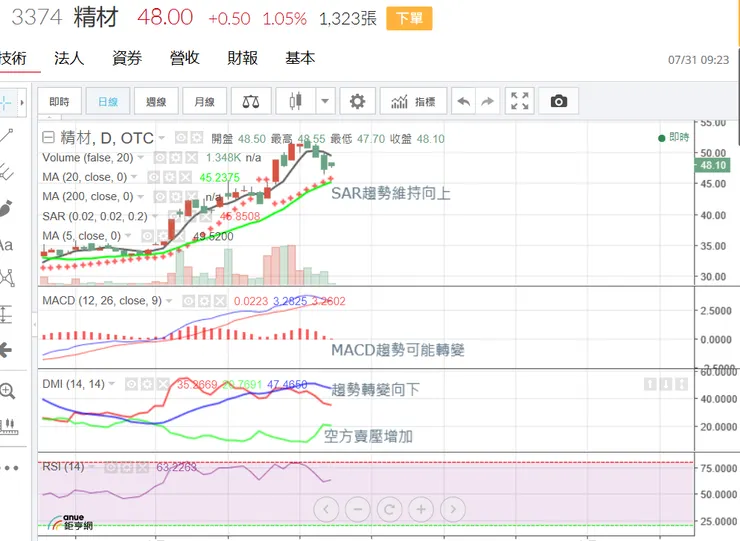Image resolution: width=740 pixels, height=541 pixels.
Task: Expand Volume (false, 20) options arrow
Action: (x=141, y=157)
